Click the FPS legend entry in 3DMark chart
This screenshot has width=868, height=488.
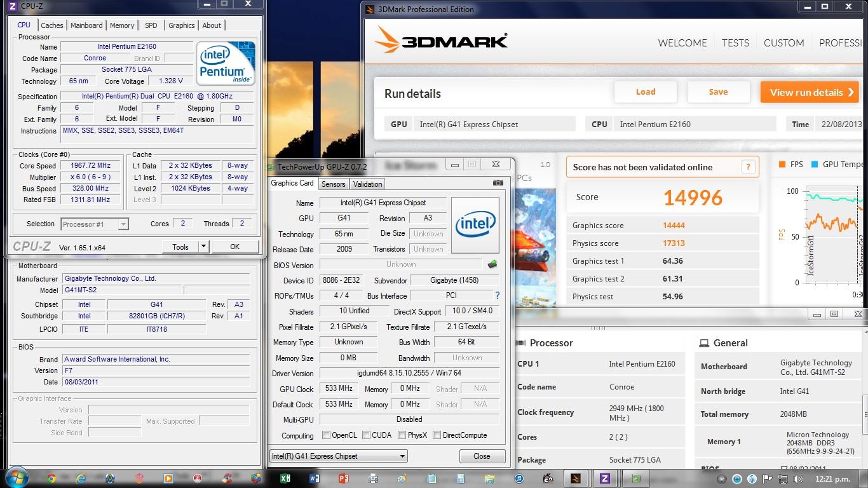click(791, 164)
